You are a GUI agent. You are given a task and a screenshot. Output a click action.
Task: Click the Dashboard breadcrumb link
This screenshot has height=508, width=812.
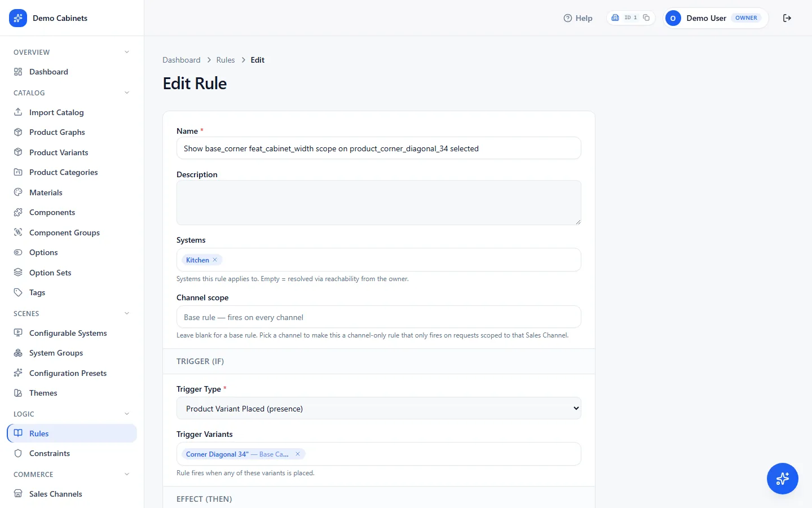coord(182,60)
